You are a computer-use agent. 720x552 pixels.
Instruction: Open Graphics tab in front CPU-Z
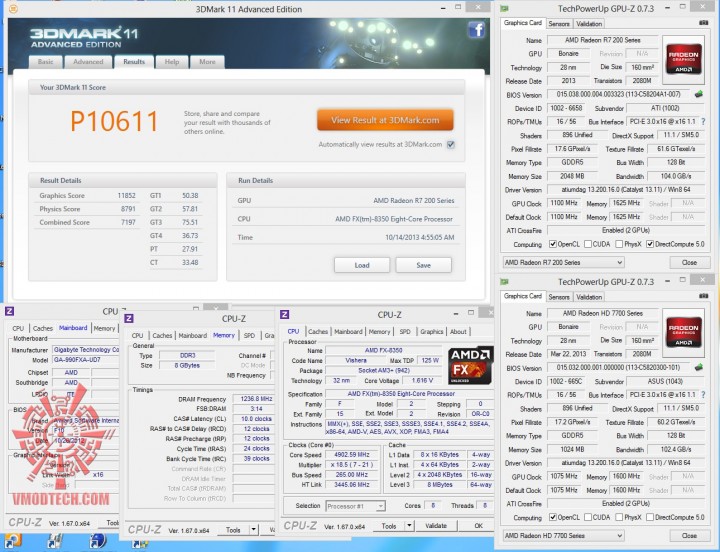click(432, 332)
